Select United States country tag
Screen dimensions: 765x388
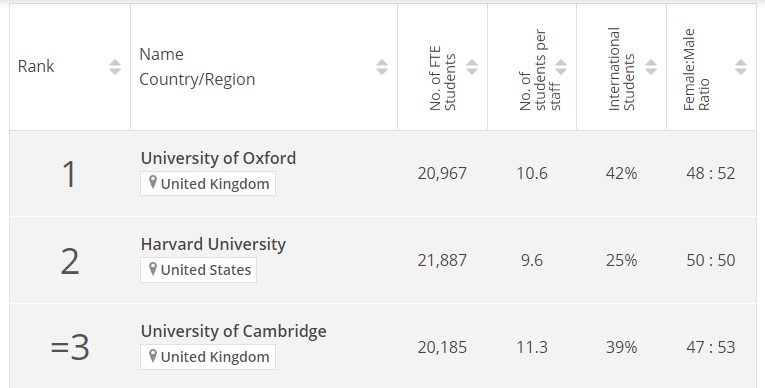[x=199, y=270]
